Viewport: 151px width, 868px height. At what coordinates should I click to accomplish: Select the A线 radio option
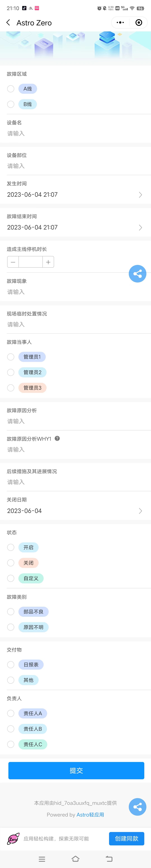(x=11, y=89)
